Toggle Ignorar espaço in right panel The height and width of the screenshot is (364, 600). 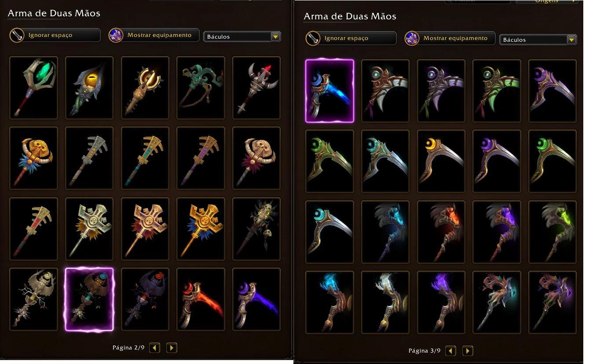(x=351, y=38)
